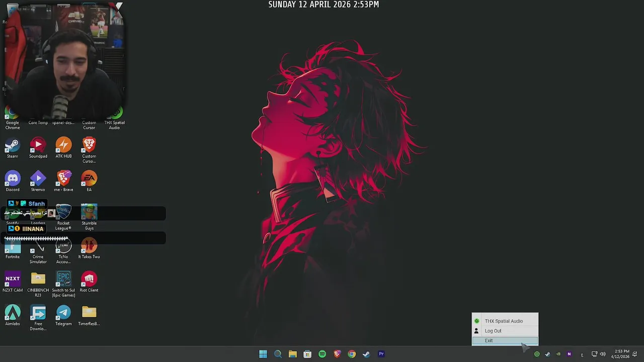Select the Stumble Guys desktop shortcut
Screen dimensions: 644x362
[89, 217]
